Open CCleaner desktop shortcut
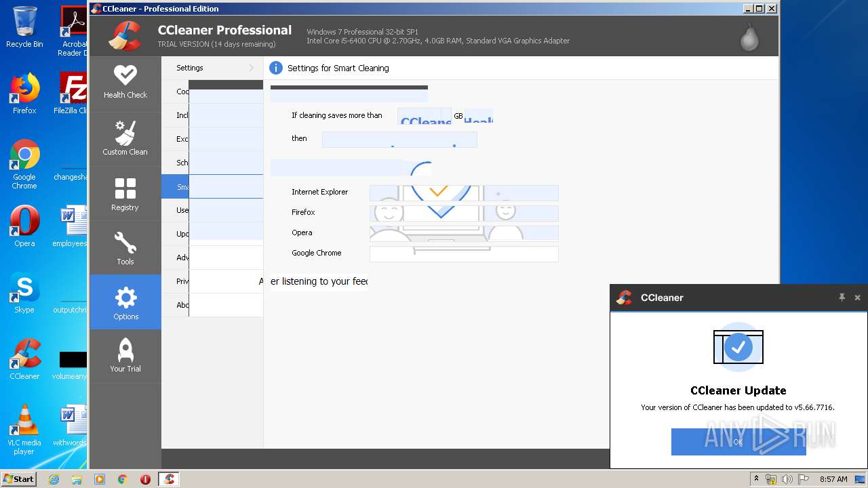 24,359
